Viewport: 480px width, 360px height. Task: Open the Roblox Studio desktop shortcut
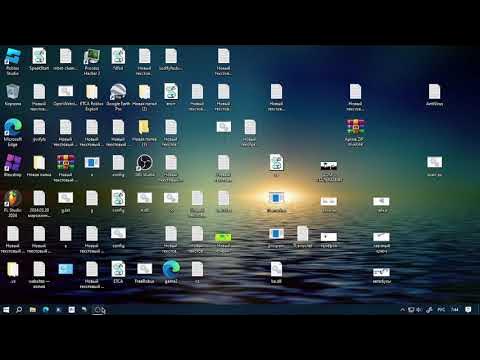pyautogui.click(x=13, y=61)
